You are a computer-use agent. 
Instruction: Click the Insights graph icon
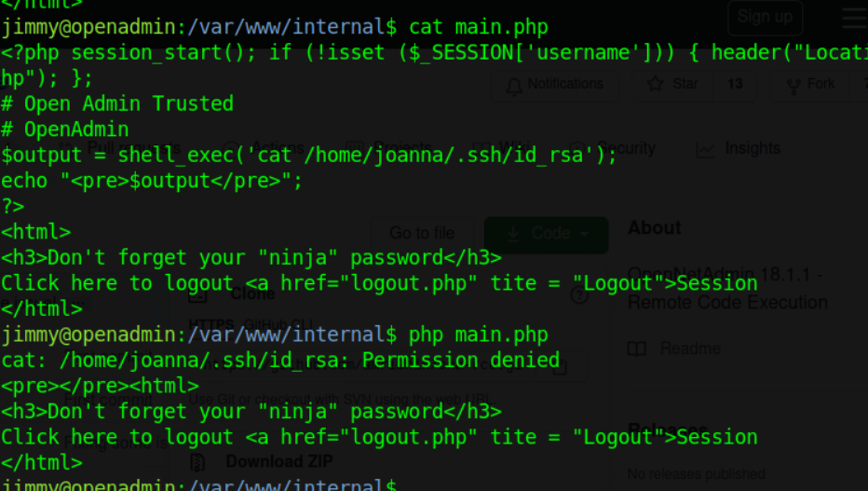coord(705,149)
